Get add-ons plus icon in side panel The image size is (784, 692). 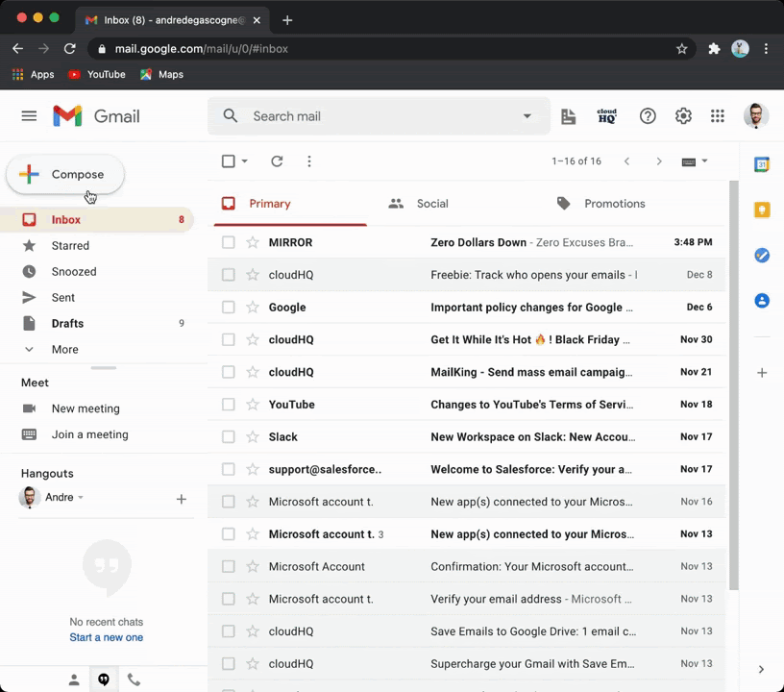click(762, 373)
